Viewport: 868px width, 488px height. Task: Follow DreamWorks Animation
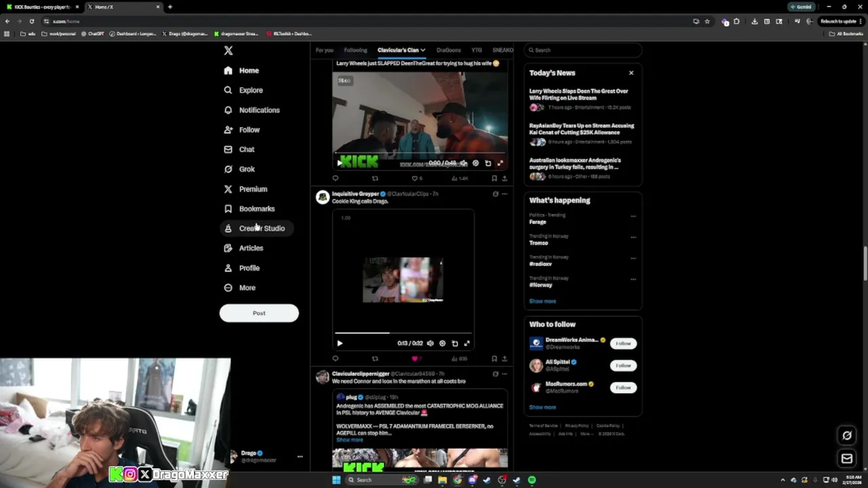623,344
